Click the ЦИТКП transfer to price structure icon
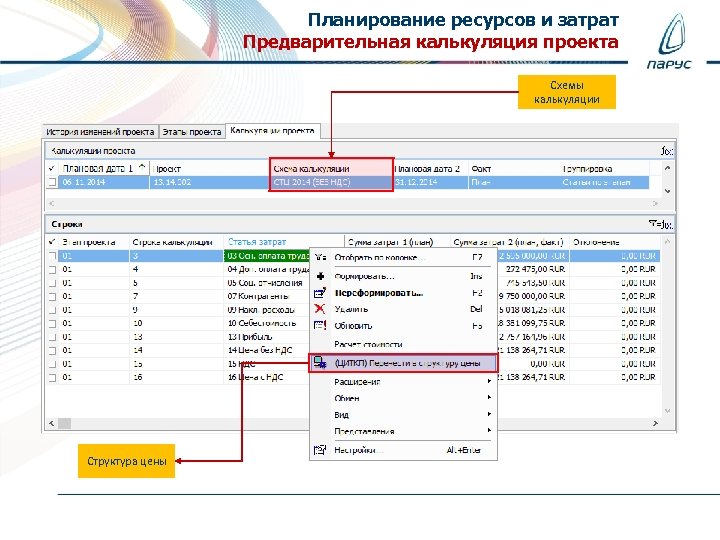The height and width of the screenshot is (540, 720). [320, 363]
